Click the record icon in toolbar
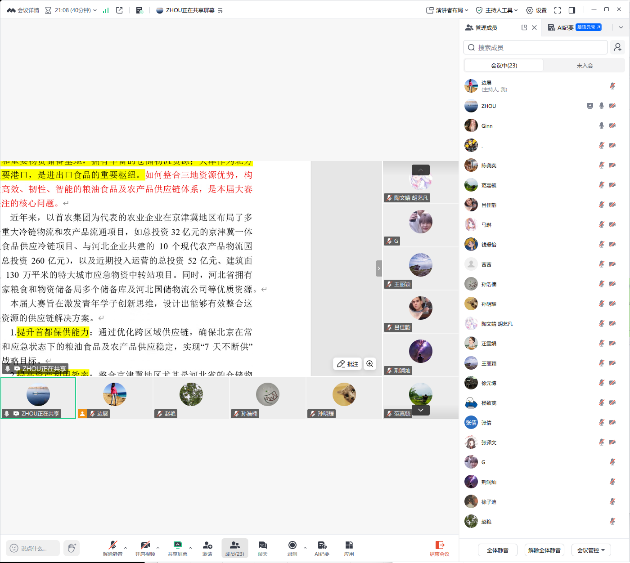The height and width of the screenshot is (563, 630). point(292,546)
